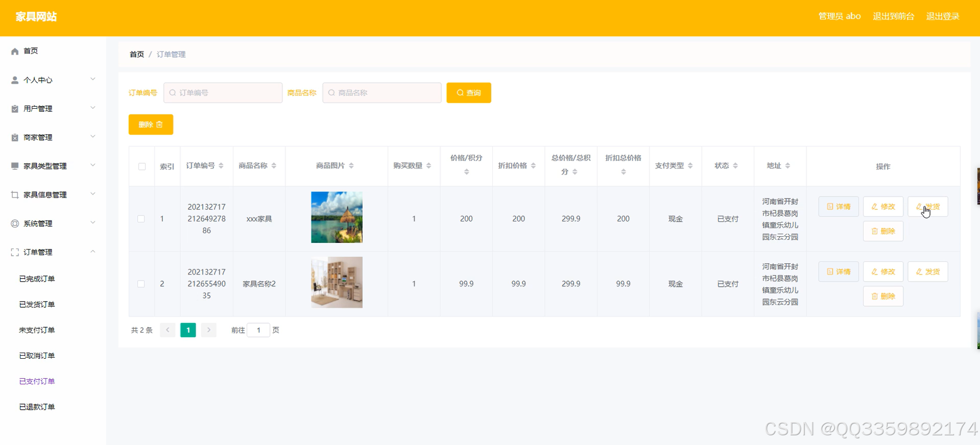
Task: Toggle the select-all checkbox in table header
Action: (x=142, y=166)
